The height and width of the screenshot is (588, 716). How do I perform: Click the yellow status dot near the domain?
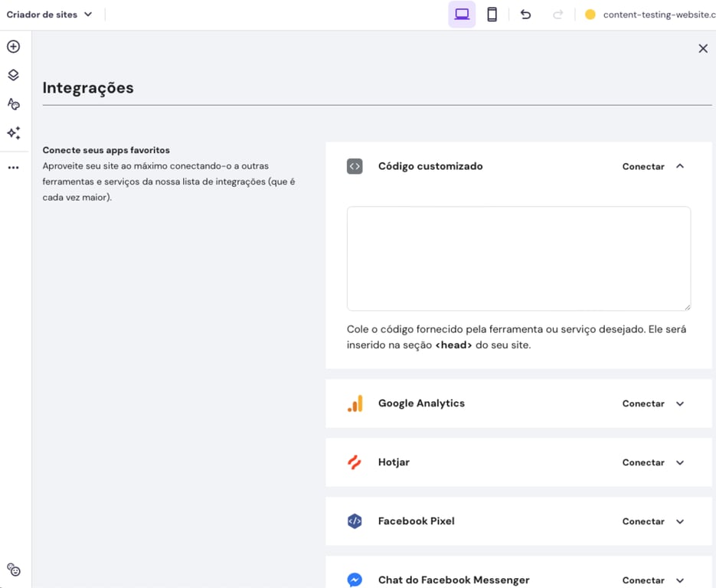(589, 14)
